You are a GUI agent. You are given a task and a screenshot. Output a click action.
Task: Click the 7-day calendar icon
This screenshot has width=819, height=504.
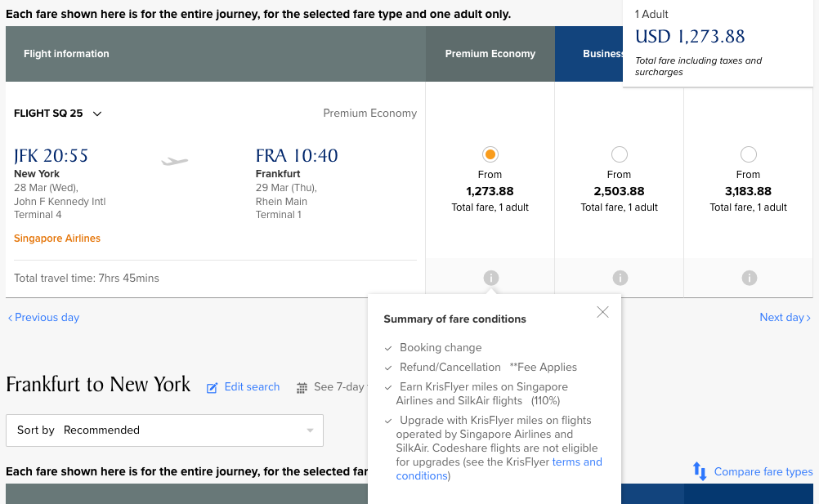302,388
